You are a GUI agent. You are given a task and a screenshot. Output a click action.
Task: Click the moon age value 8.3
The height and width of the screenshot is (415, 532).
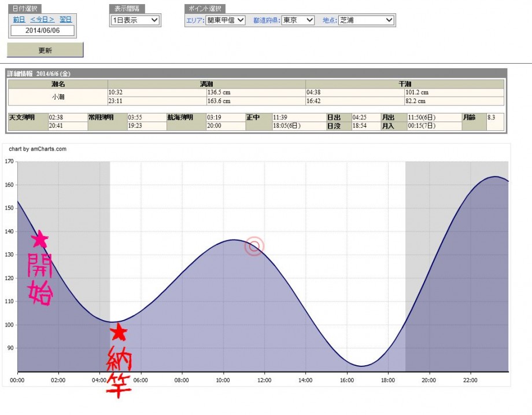[x=492, y=117]
